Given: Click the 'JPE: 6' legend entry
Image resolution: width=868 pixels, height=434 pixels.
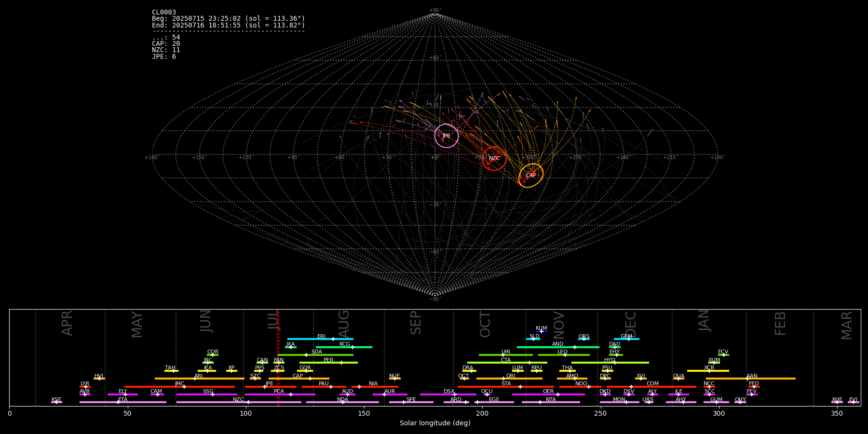Looking at the screenshot, I should 164,56.
